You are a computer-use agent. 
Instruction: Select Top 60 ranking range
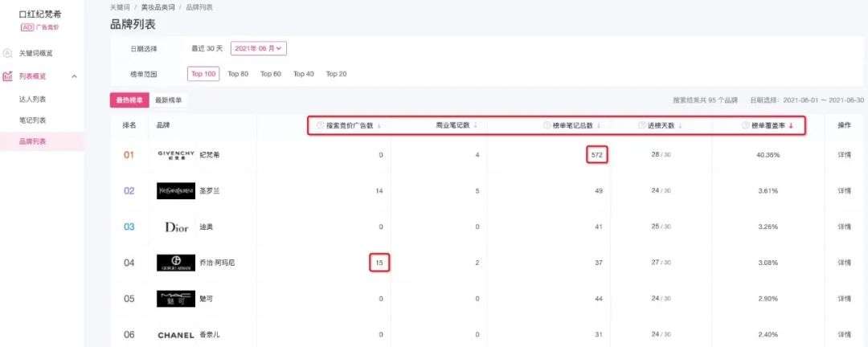coord(271,74)
